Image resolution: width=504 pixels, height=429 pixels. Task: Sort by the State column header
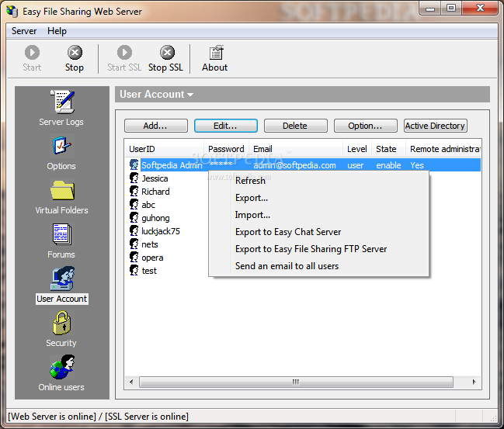388,149
